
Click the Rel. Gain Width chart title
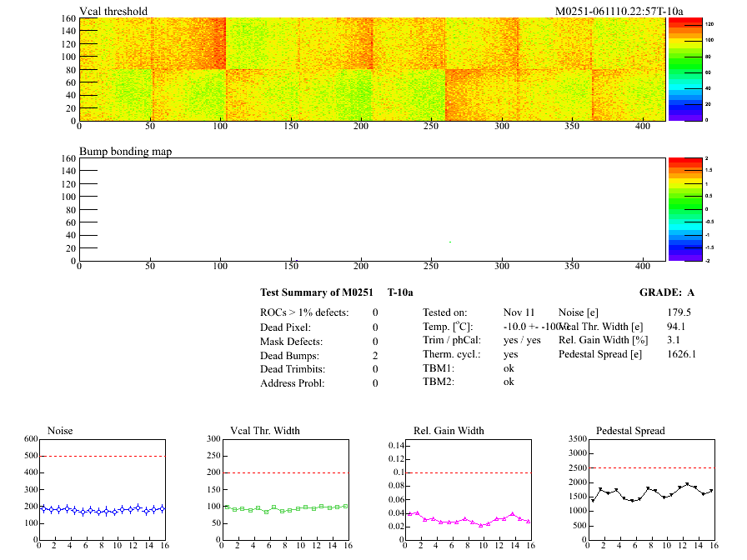[449, 431]
